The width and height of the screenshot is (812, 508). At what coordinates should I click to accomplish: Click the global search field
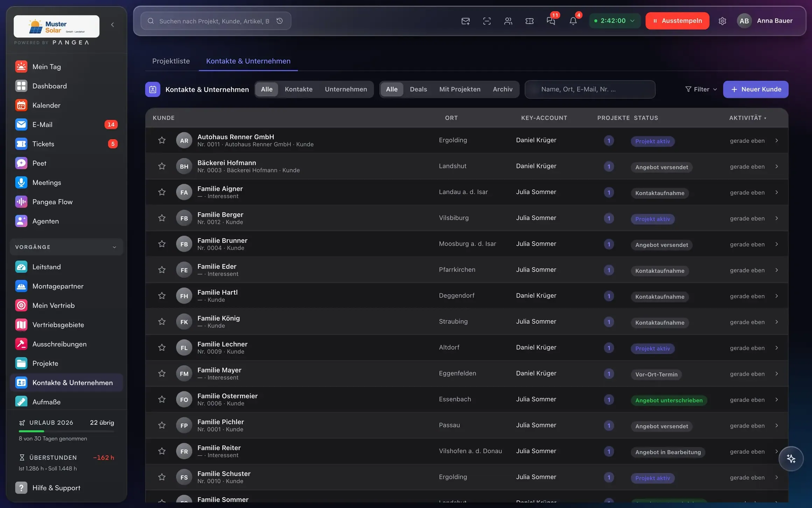tap(216, 21)
